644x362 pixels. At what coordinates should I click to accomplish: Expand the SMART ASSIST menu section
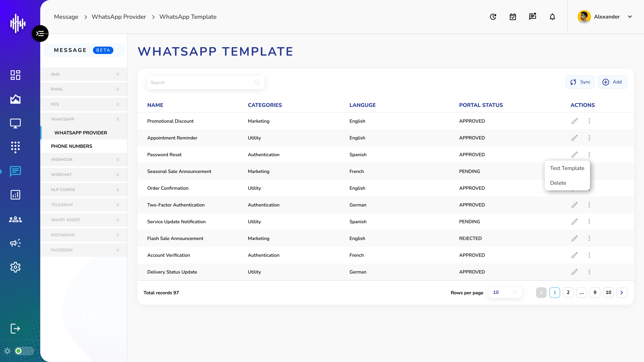click(x=84, y=220)
